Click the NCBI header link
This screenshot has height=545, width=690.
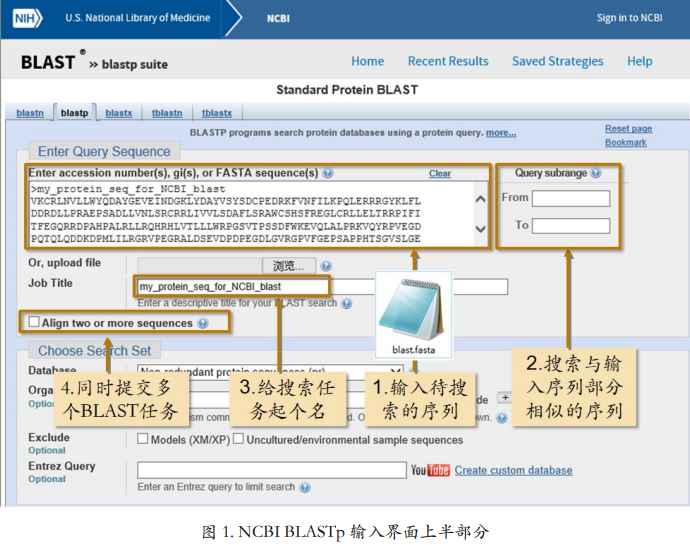coord(279,18)
